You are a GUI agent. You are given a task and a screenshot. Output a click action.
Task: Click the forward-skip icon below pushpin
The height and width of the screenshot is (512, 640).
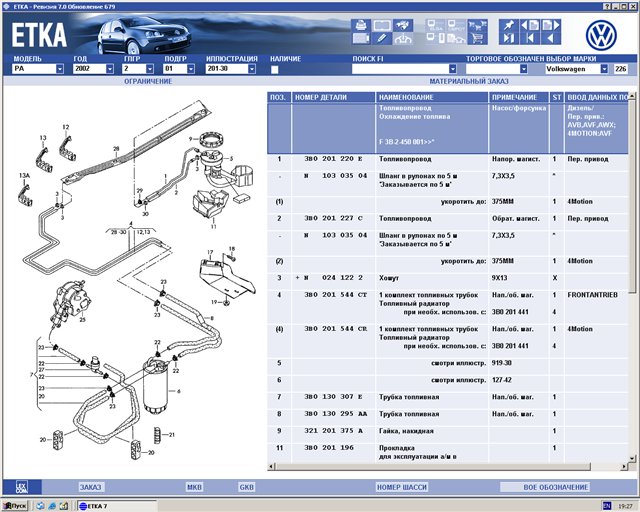(509, 39)
